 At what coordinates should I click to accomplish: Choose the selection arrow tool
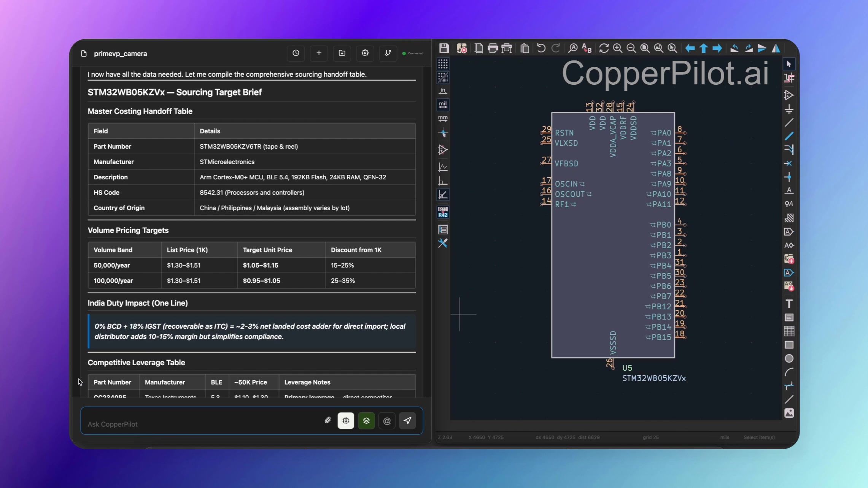[789, 64]
